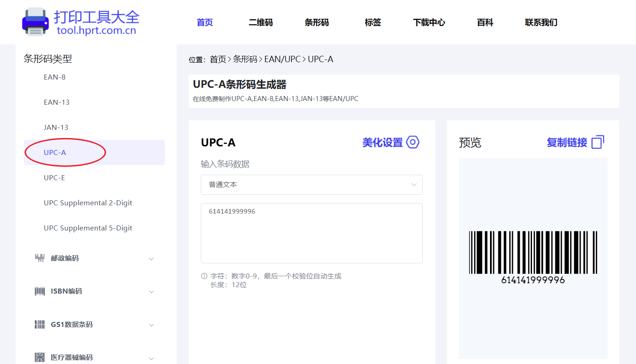Viewport: 636px width, 364px height.
Task: Click the 医疗器械编码 matrix code icon
Action: coord(40,358)
